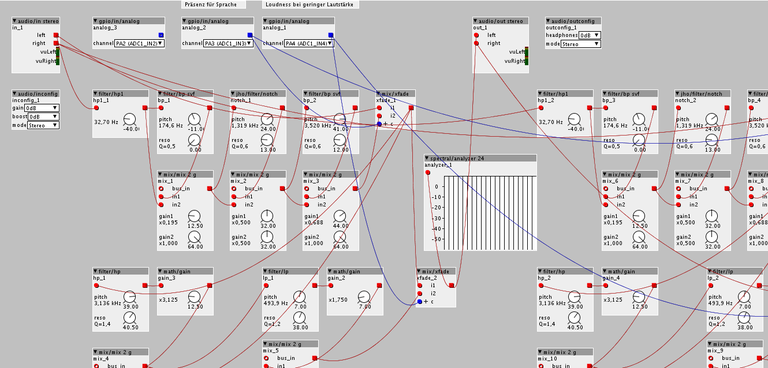Screen dimensions: 768x368
Task: Collapse the spectral/analyzer 24 object
Action: point(427,158)
